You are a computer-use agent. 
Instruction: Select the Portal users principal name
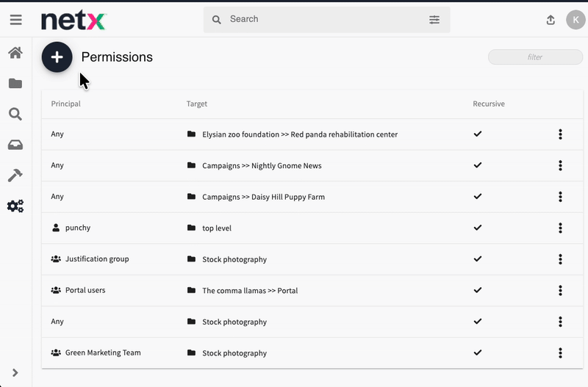click(85, 290)
